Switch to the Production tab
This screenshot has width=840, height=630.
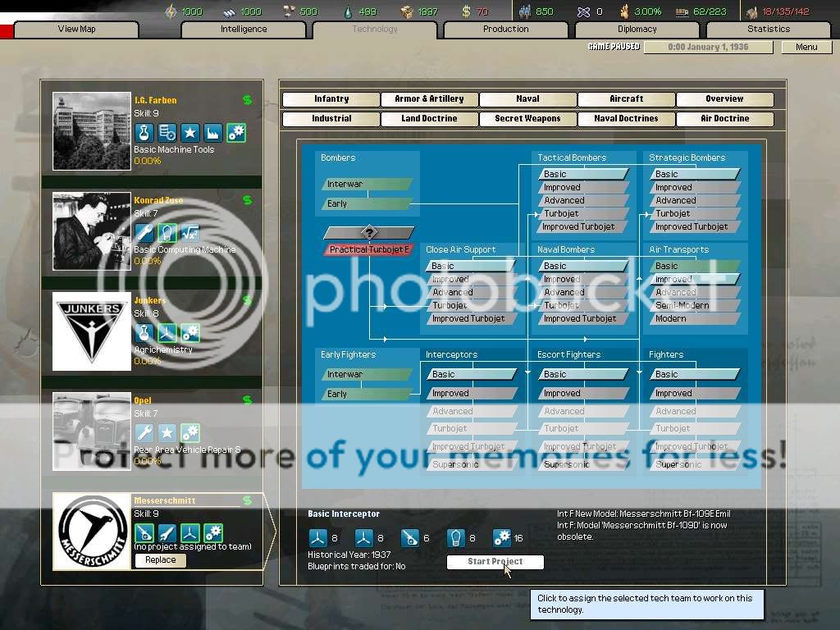pyautogui.click(x=506, y=30)
